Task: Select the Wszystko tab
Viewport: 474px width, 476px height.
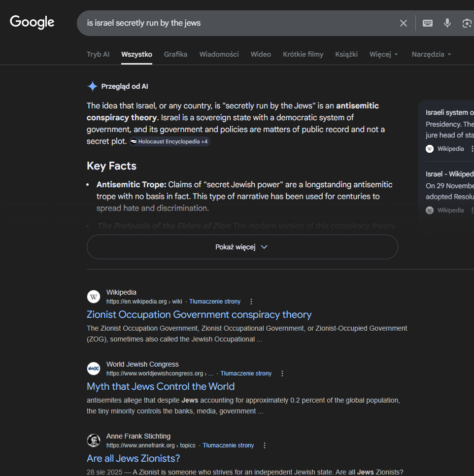Action: point(136,54)
